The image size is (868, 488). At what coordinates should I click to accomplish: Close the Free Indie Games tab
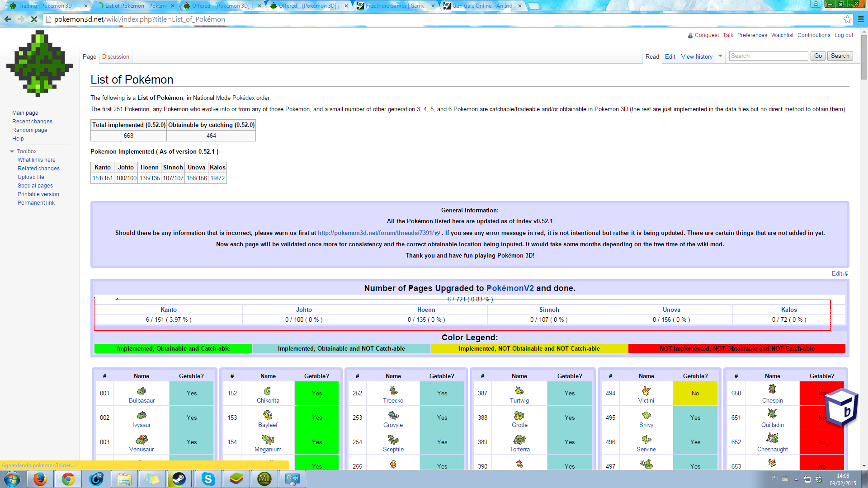click(433, 6)
